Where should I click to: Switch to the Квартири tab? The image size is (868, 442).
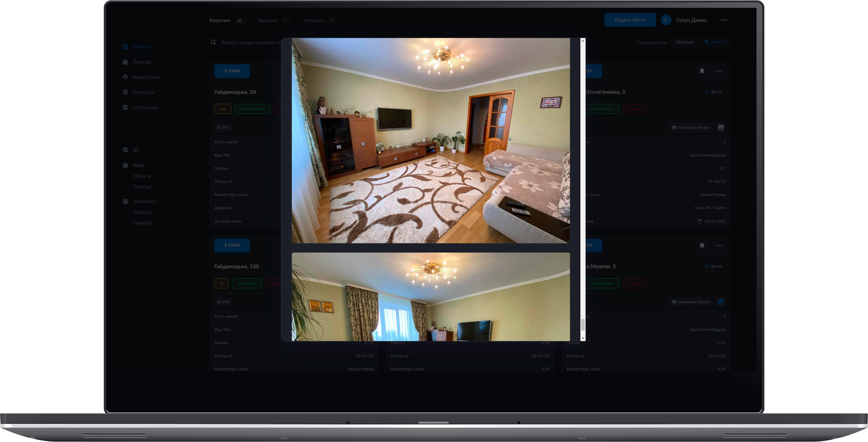220,20
